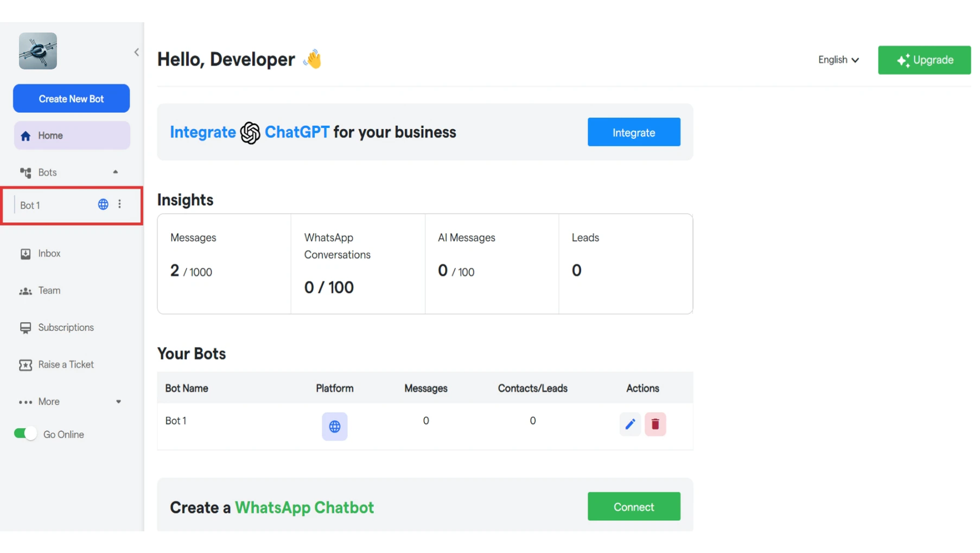Viewport: 980px width, 553px height.
Task: Click the ChatGPT logo icon
Action: (250, 133)
